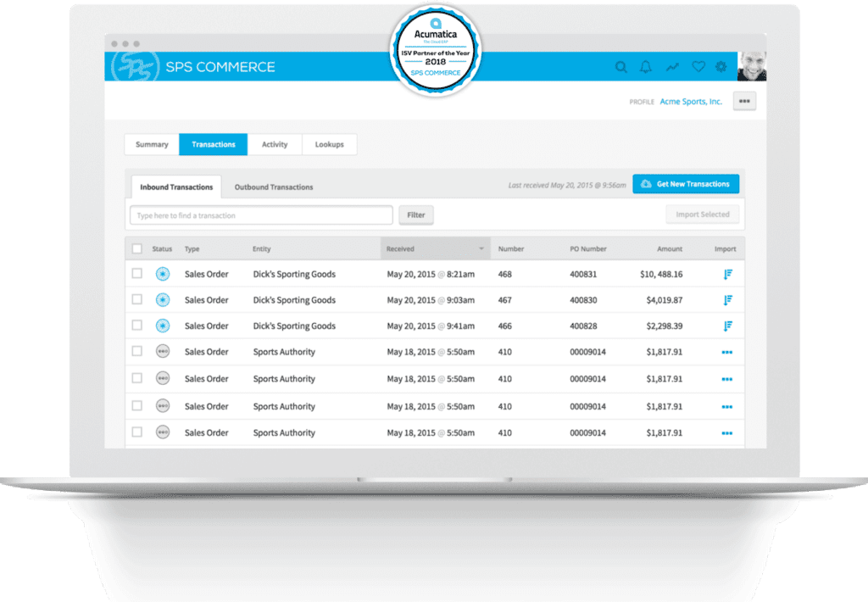
Task: Click the new status icon for order 466
Action: click(x=162, y=326)
